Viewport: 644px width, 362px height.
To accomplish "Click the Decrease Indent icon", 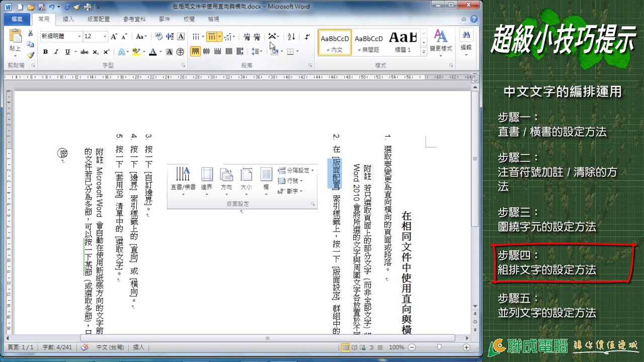I will (x=247, y=36).
